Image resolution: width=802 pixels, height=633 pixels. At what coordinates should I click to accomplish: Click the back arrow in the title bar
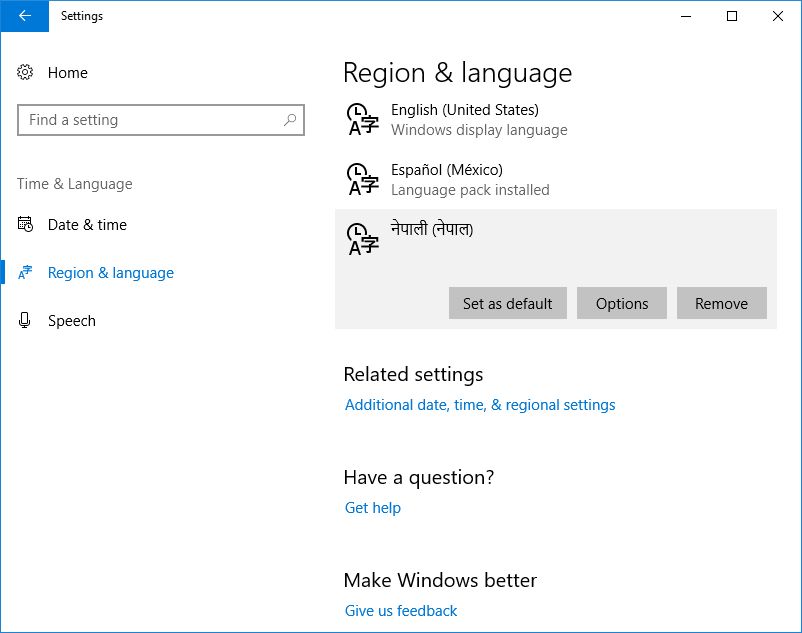24,16
